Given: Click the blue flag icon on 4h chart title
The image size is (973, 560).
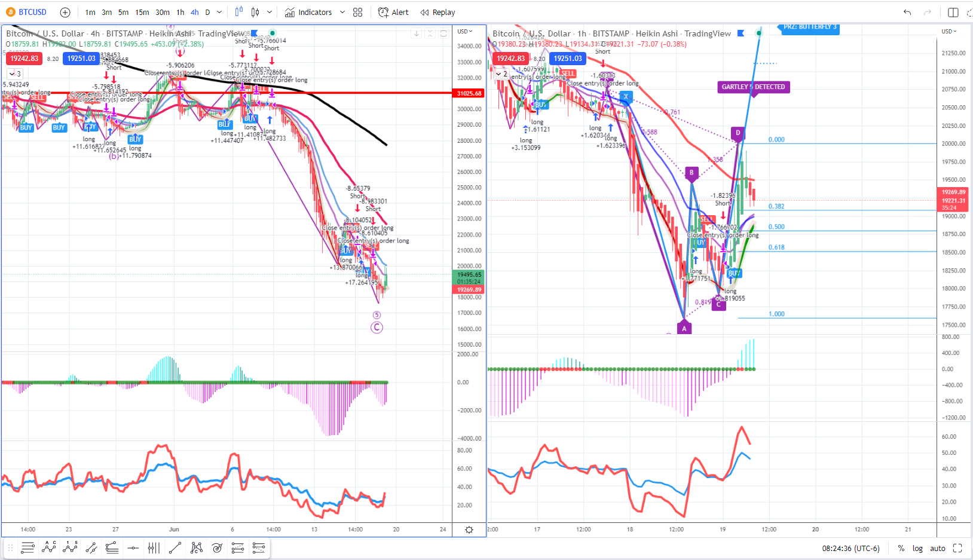Looking at the screenshot, I should (x=255, y=33).
